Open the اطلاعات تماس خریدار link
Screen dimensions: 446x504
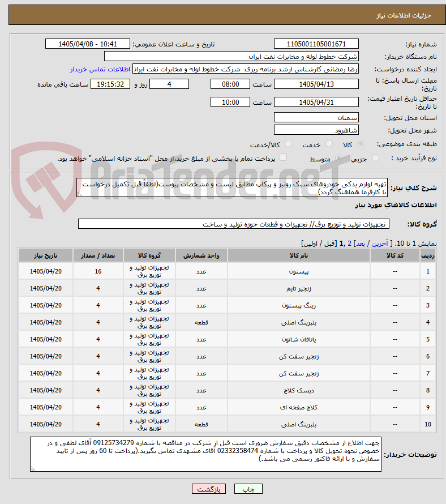tap(100, 70)
